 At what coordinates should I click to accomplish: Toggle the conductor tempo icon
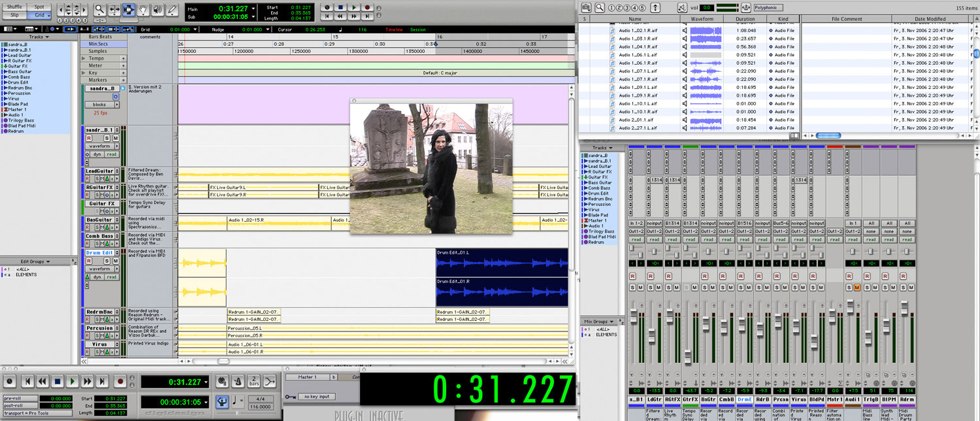(222, 400)
